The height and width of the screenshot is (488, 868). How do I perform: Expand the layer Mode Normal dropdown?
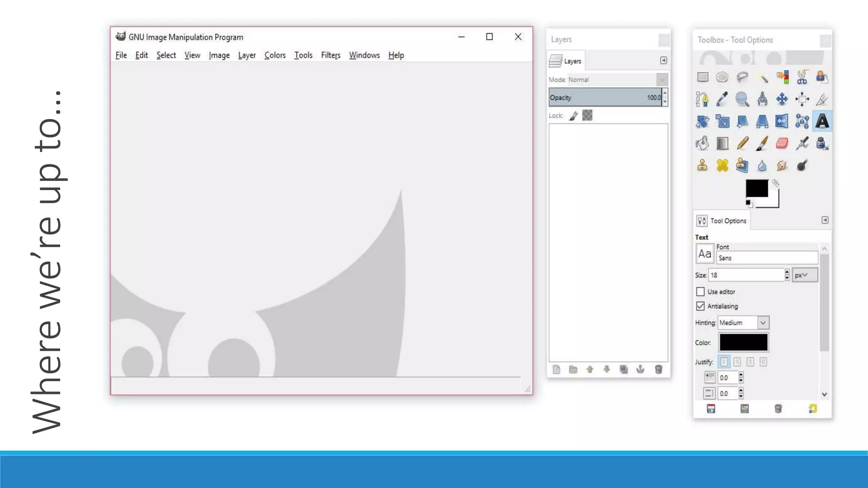(x=662, y=80)
